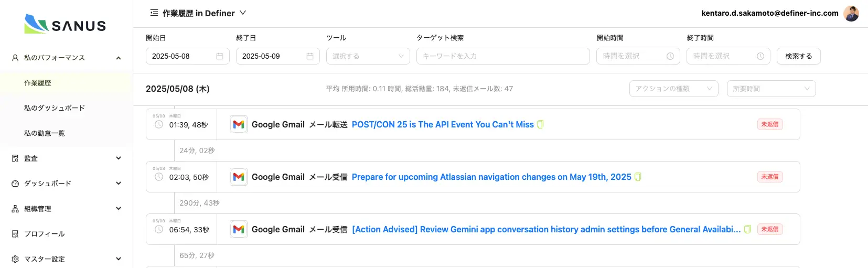Click the SANUS logo
The width and height of the screenshot is (868, 268).
pos(66,24)
